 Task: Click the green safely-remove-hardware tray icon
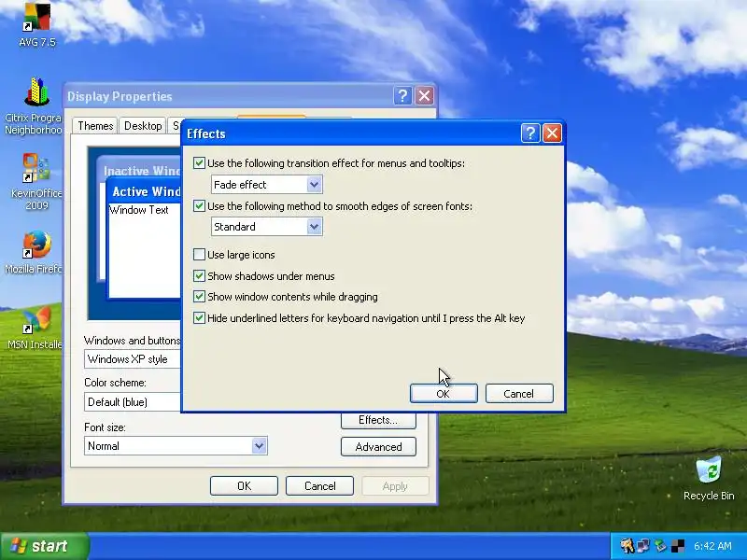coord(660,545)
